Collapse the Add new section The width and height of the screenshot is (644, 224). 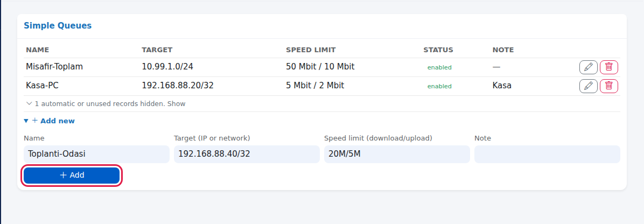[x=50, y=121]
